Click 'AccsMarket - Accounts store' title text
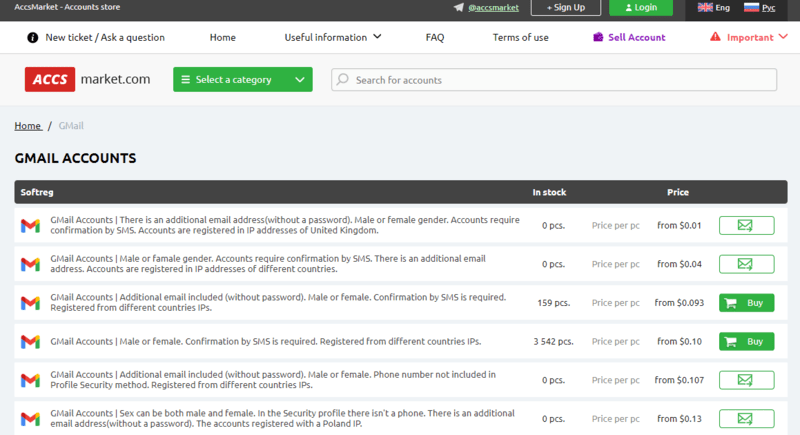 click(x=67, y=7)
